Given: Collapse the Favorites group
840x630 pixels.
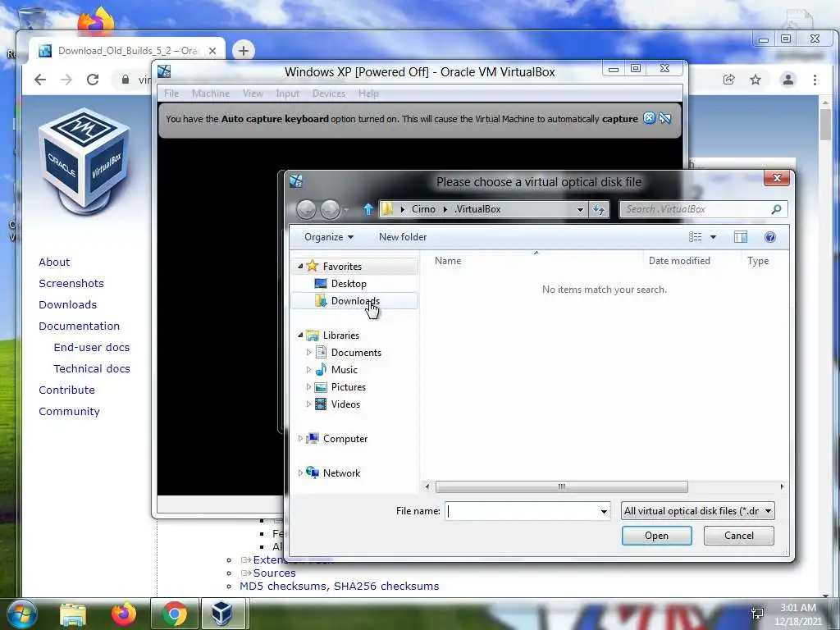Looking at the screenshot, I should (x=300, y=267).
